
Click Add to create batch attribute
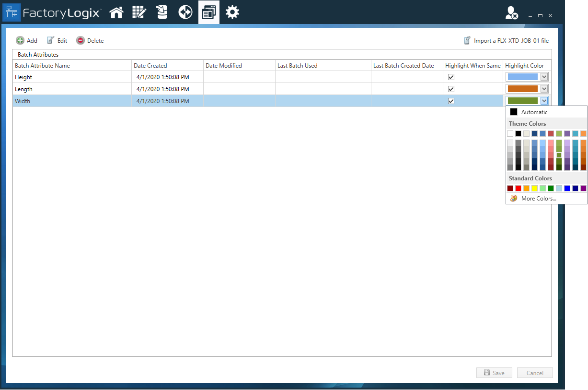pyautogui.click(x=27, y=41)
